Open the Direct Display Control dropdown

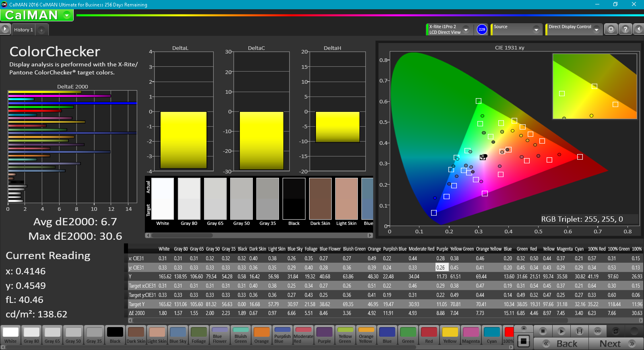click(x=597, y=29)
